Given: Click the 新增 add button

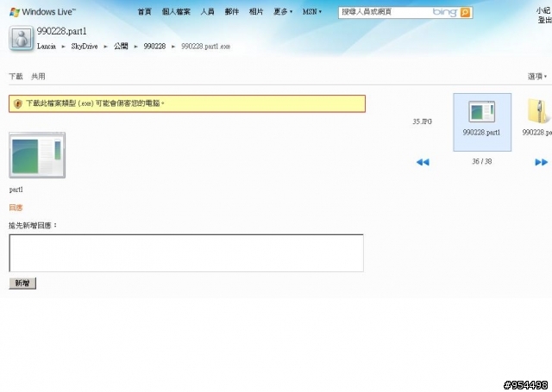Looking at the screenshot, I should click(x=22, y=283).
